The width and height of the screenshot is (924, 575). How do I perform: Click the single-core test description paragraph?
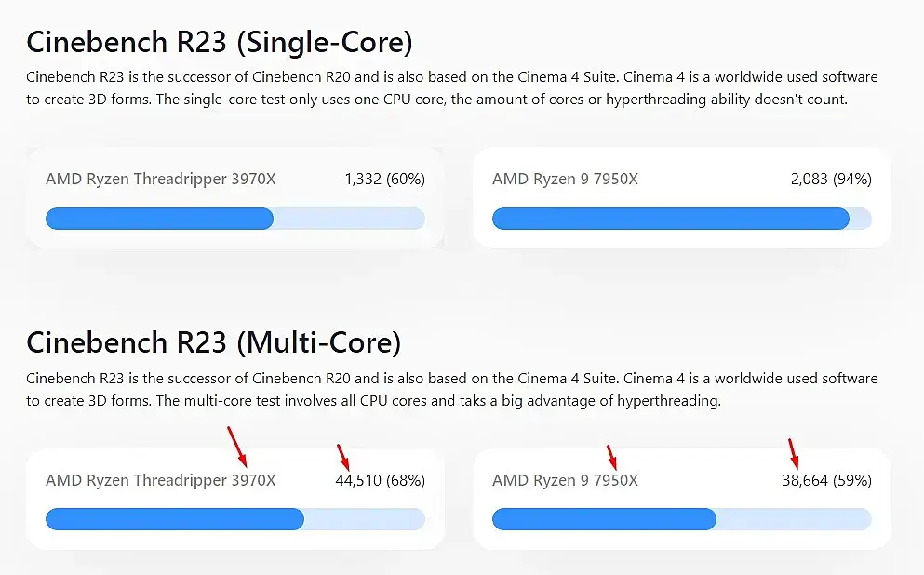coord(451,87)
